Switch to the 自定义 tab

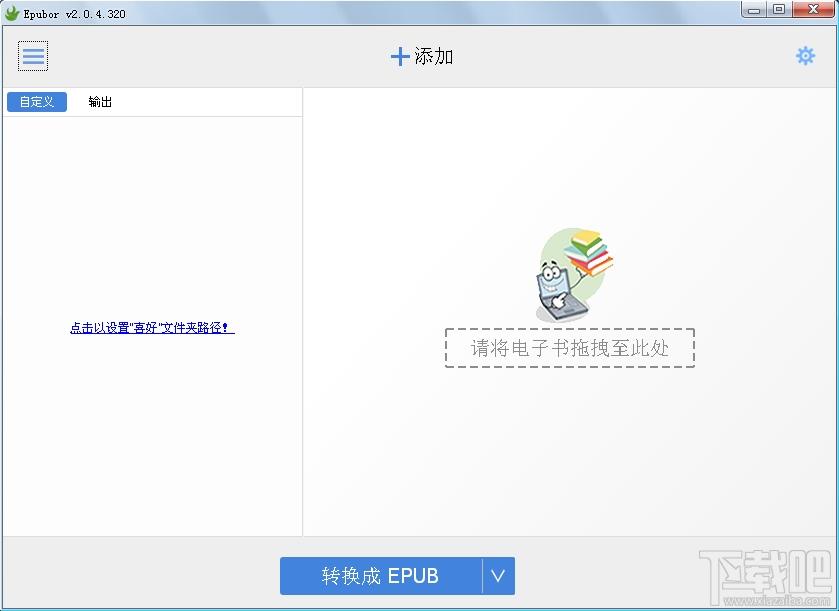pos(37,102)
